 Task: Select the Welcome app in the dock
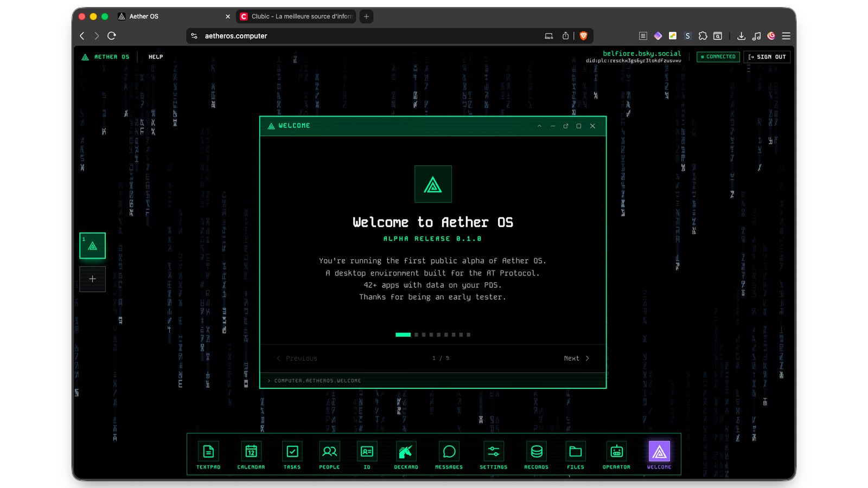point(659,455)
